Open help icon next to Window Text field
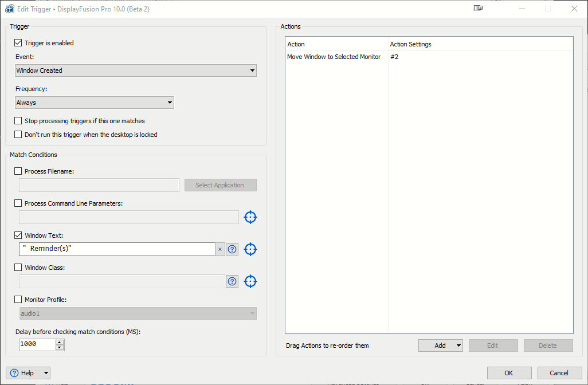 point(232,249)
